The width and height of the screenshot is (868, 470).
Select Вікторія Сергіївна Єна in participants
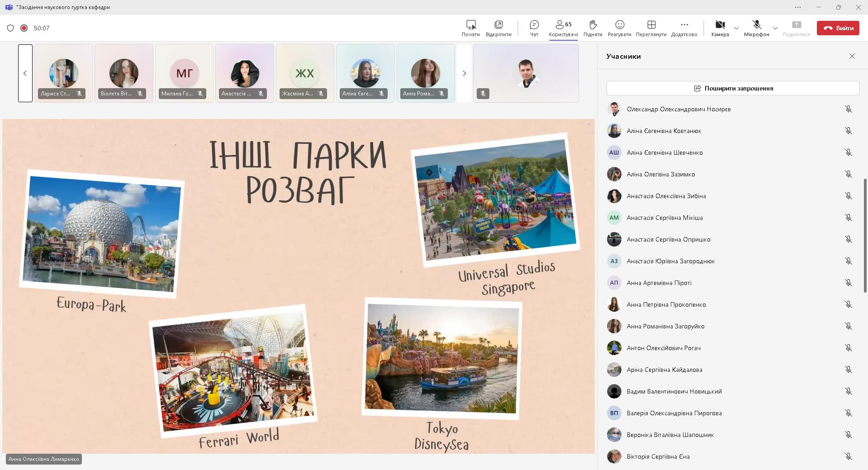pyautogui.click(x=733, y=456)
